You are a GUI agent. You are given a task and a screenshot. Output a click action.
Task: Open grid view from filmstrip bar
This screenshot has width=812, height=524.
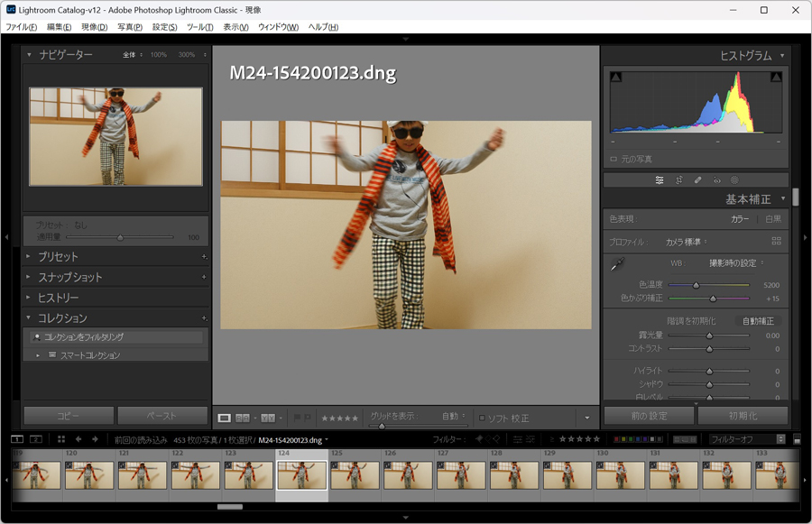[61, 439]
